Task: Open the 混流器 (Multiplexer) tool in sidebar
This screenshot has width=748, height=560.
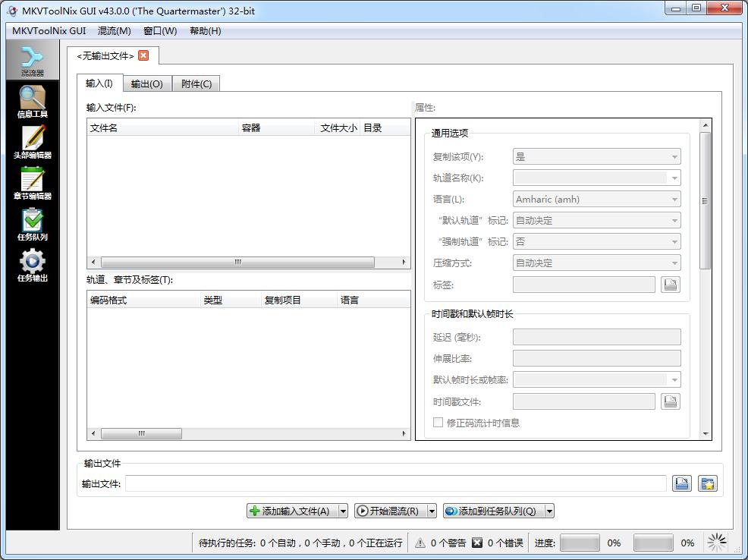Action: 33,59
